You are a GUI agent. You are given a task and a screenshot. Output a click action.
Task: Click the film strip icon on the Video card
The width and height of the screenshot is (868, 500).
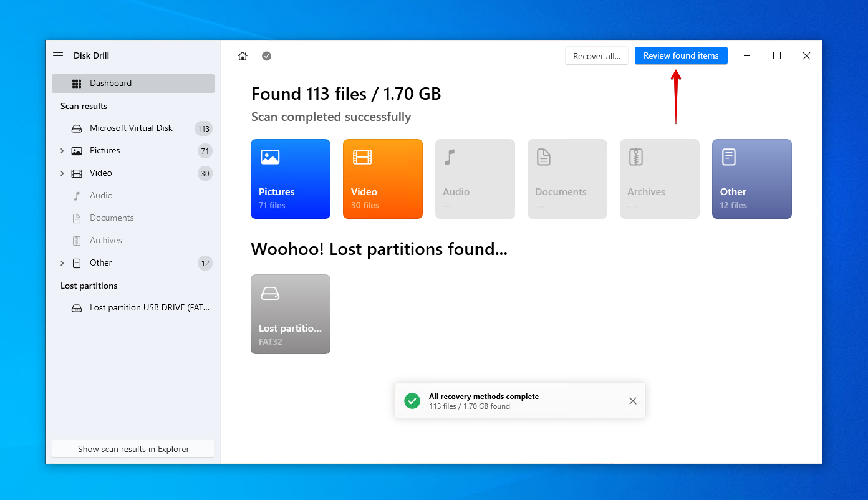click(362, 157)
